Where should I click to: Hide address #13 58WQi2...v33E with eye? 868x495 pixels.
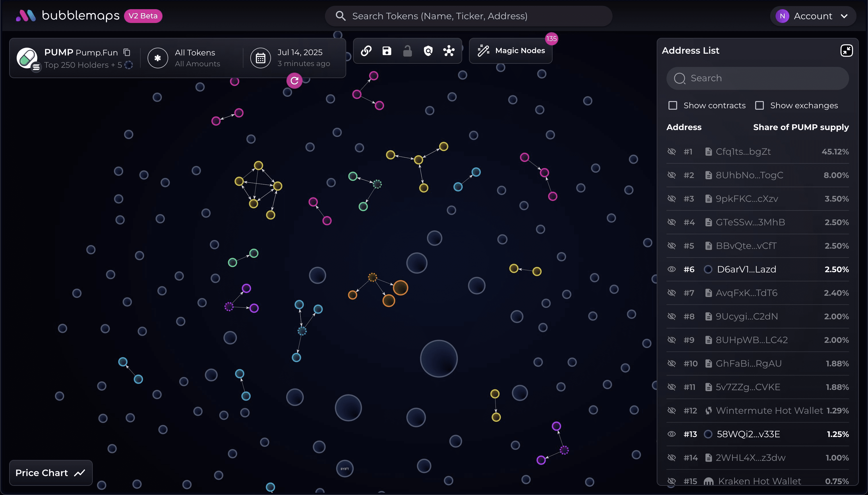[x=672, y=434]
